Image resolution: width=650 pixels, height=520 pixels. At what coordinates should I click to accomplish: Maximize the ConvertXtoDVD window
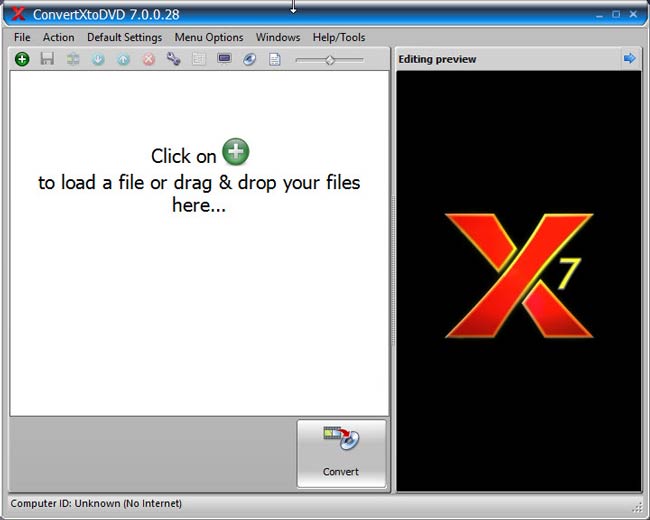pos(616,14)
